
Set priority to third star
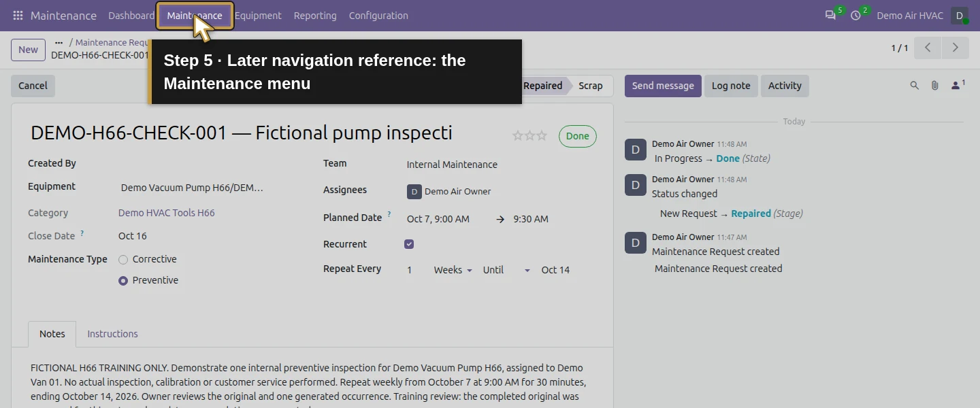click(x=542, y=136)
